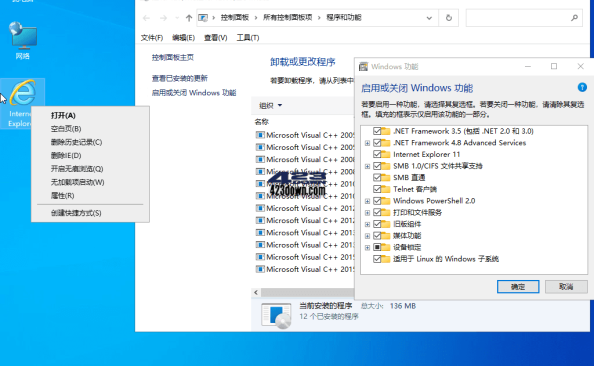This screenshot has height=366, width=594.
Task: Uncheck .NET Framework 3.5 feature
Action: coord(377,131)
